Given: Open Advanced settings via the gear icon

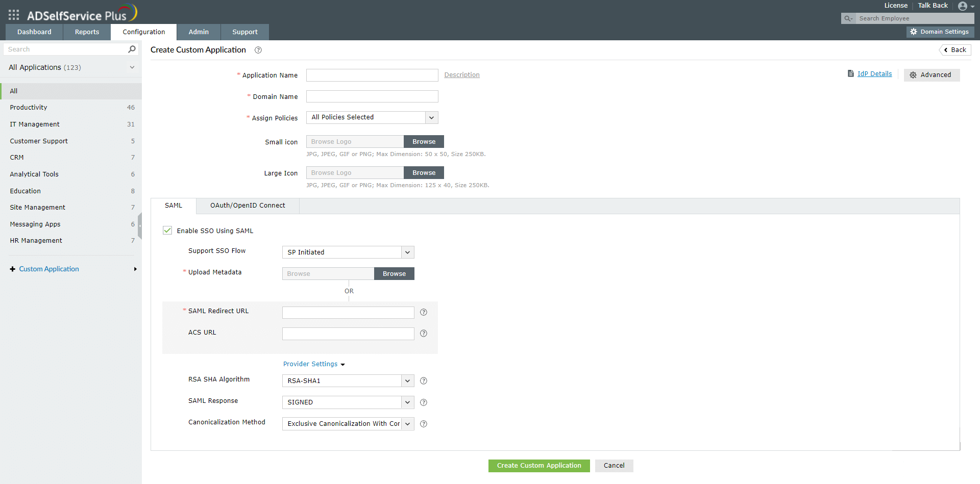Looking at the screenshot, I should click(x=913, y=75).
